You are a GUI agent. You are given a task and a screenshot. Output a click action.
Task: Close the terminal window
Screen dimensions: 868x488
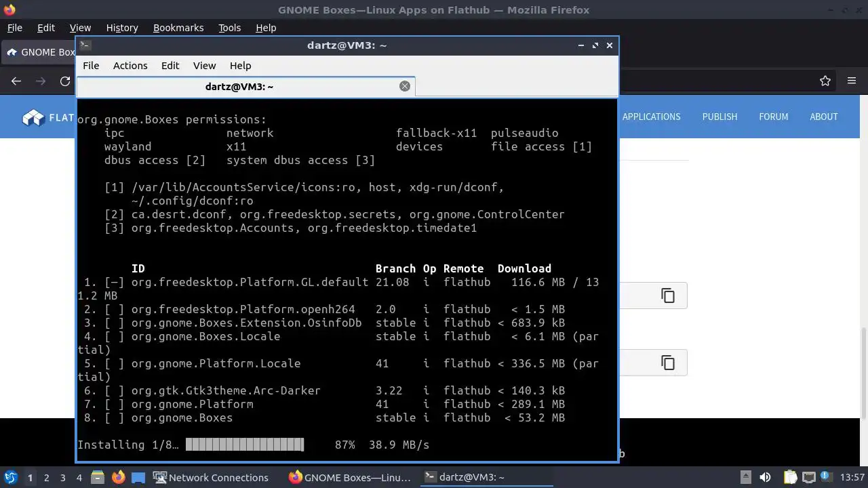tap(610, 45)
